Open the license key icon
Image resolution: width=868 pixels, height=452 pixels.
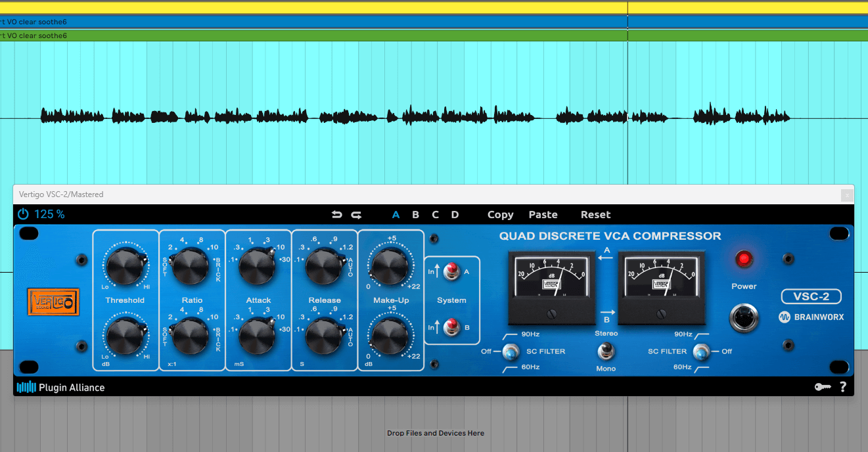[823, 387]
